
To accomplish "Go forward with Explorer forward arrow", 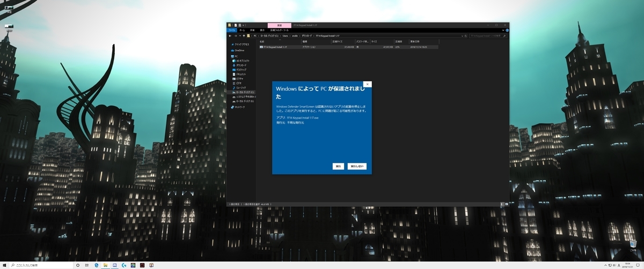I will 236,36.
